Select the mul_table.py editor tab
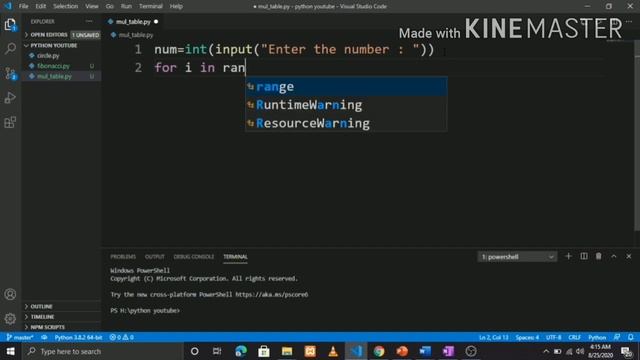The width and height of the screenshot is (640, 360). [x=133, y=22]
